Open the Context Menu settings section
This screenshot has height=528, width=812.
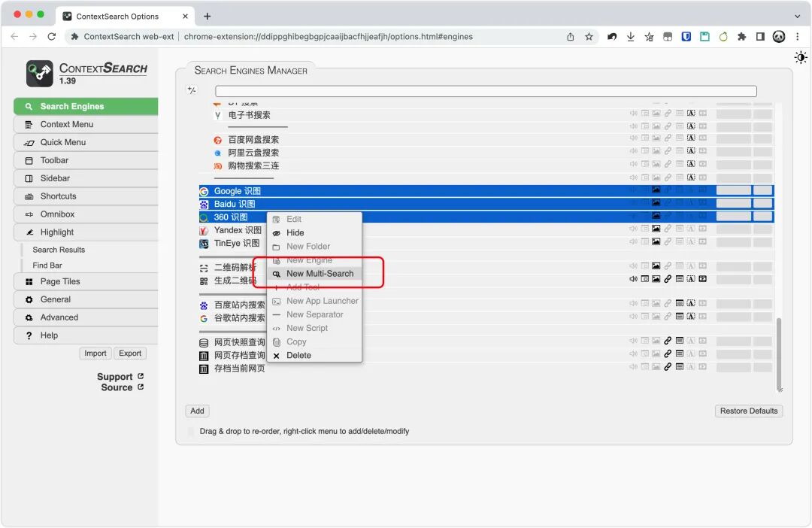pos(86,124)
